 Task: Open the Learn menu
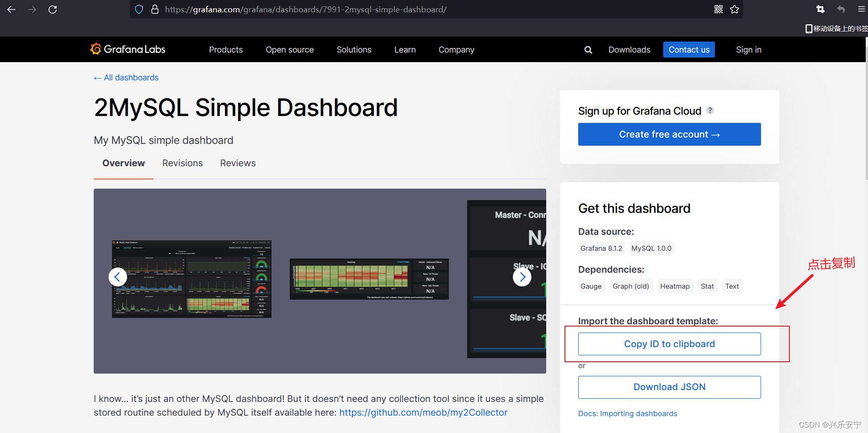(405, 50)
